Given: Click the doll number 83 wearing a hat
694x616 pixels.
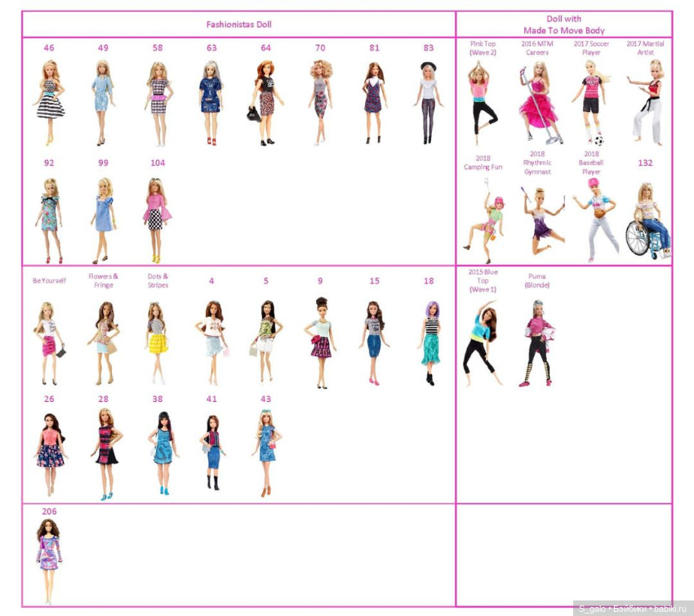Looking at the screenshot, I should pos(429,101).
